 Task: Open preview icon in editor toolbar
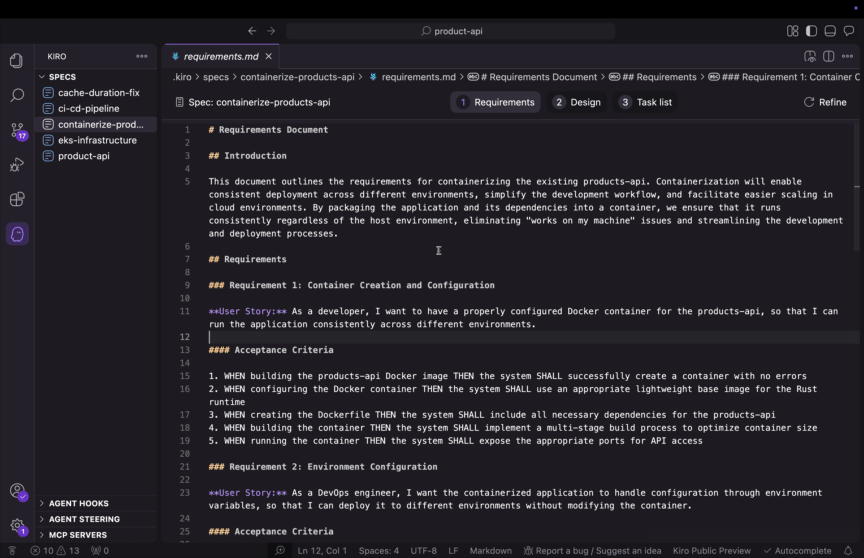pos(809,56)
